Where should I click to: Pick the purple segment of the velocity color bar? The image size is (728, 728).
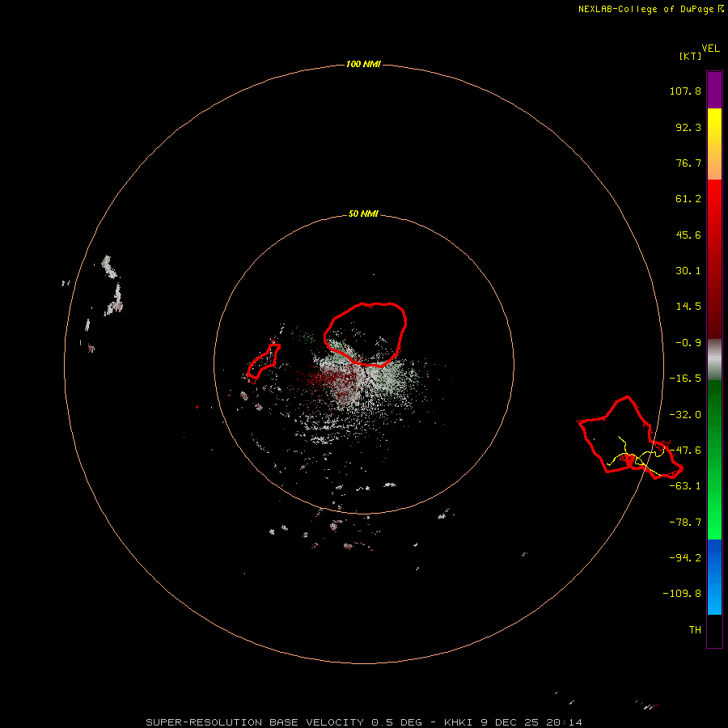[x=714, y=90]
